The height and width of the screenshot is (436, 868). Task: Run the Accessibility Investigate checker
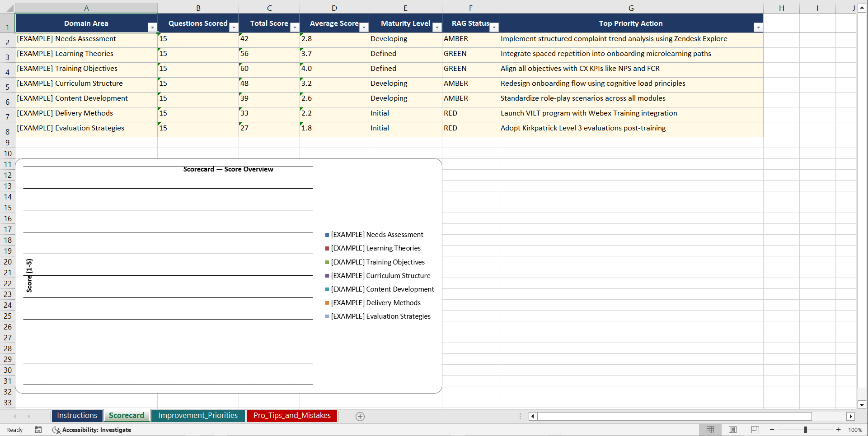[97, 430]
